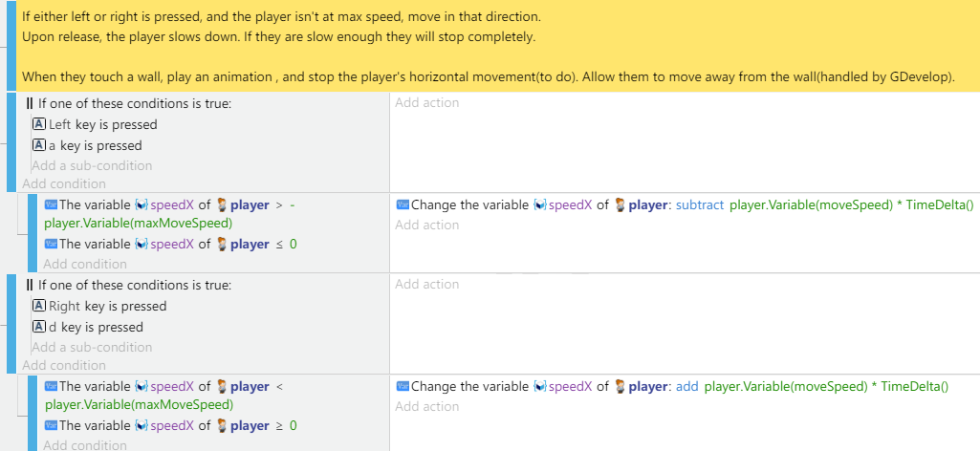Click the keyboard icon beside 'a key is pressed'
The height and width of the screenshot is (451, 980).
tap(39, 145)
